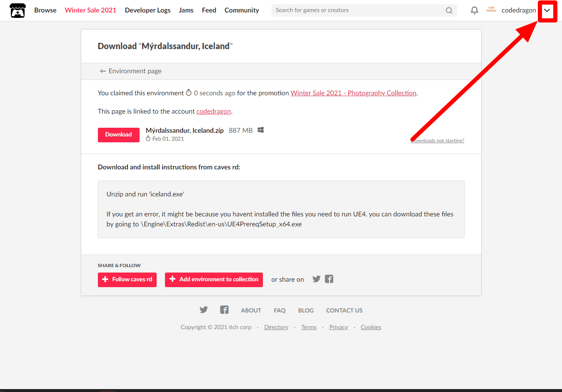This screenshot has height=392, width=562.
Task: Open the ABOUT footer link
Action: pyautogui.click(x=251, y=310)
